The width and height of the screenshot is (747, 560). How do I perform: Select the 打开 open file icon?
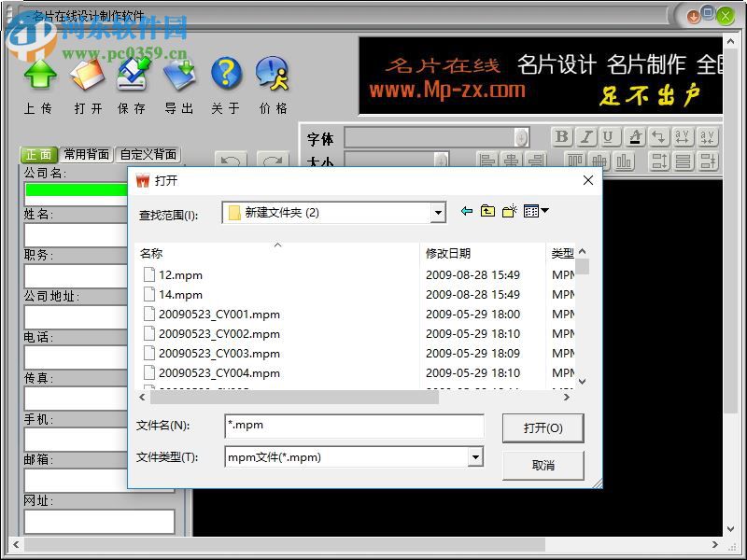coord(86,75)
